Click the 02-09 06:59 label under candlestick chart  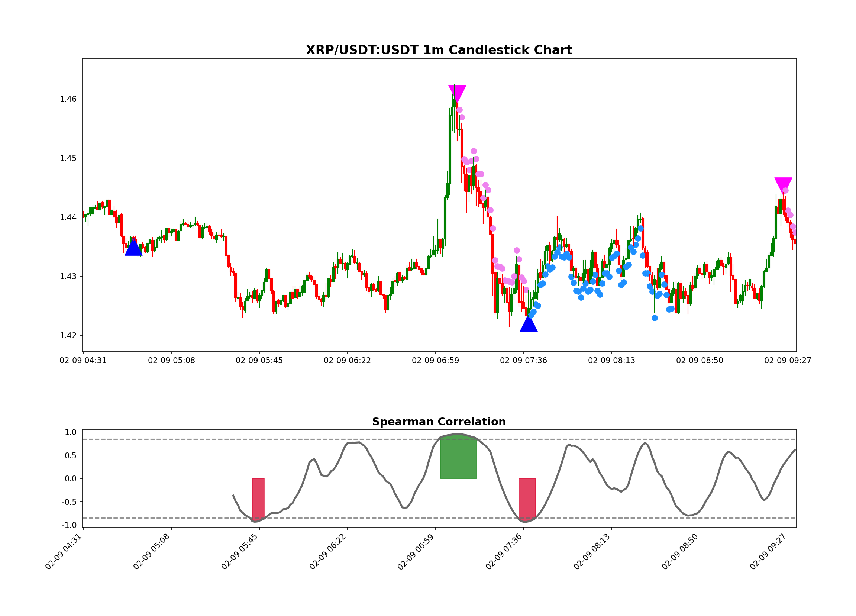[435, 361]
